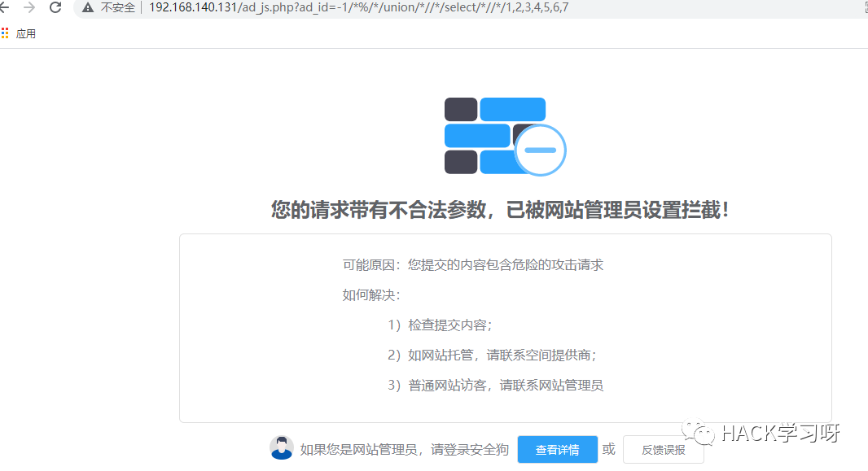The width and height of the screenshot is (868, 471).
Task: Click the 如何解决 label
Action: coord(370,295)
